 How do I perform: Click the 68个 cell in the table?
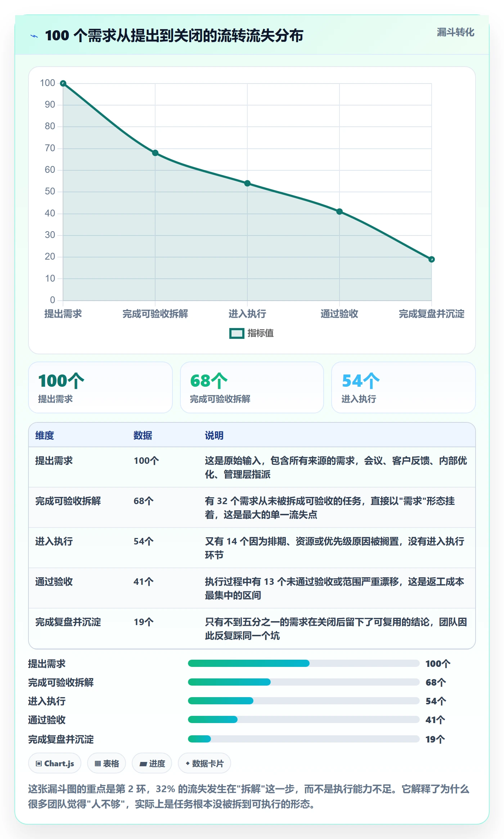coord(144,501)
